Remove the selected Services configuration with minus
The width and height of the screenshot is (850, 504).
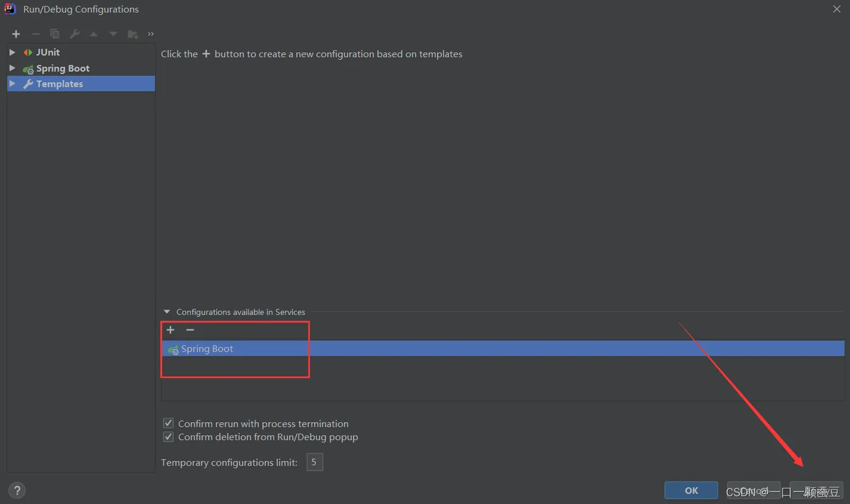(190, 330)
